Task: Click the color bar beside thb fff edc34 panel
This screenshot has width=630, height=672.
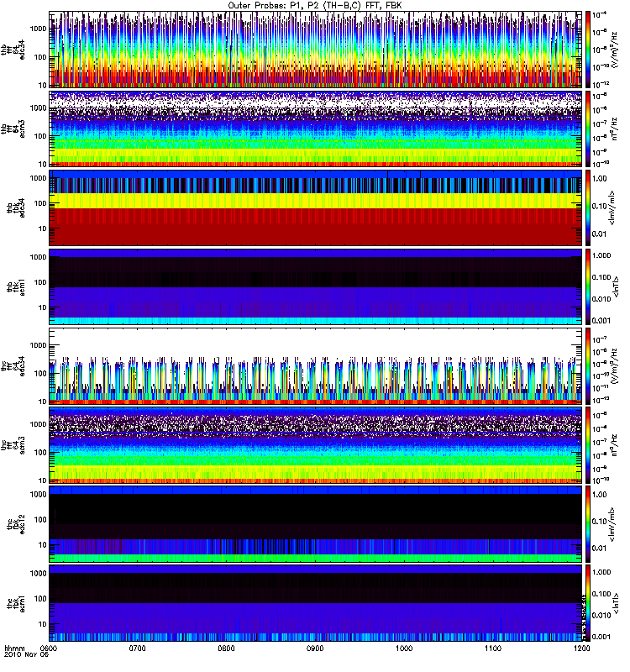Action: [588, 50]
